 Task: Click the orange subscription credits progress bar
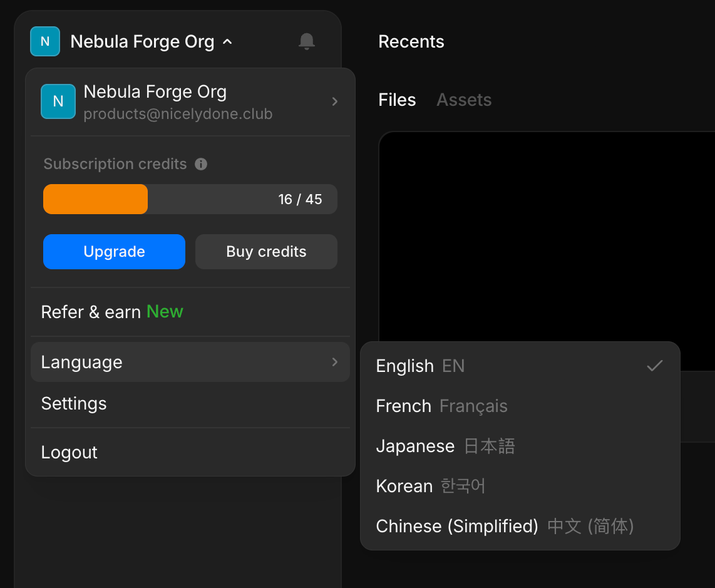pos(96,199)
